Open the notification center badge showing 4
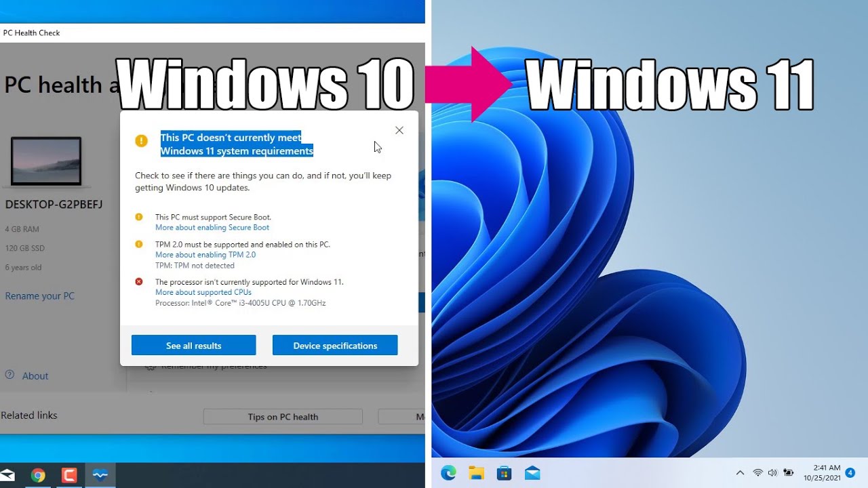 (x=850, y=472)
